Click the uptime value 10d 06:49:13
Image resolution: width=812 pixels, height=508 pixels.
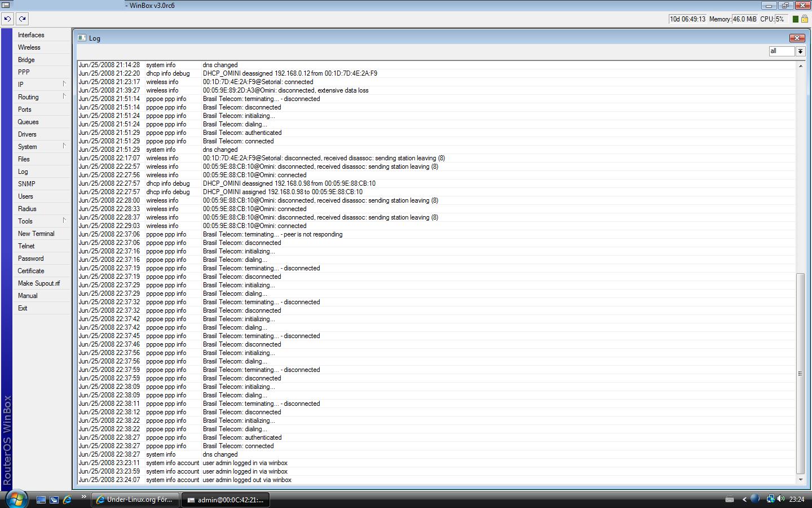(x=687, y=19)
